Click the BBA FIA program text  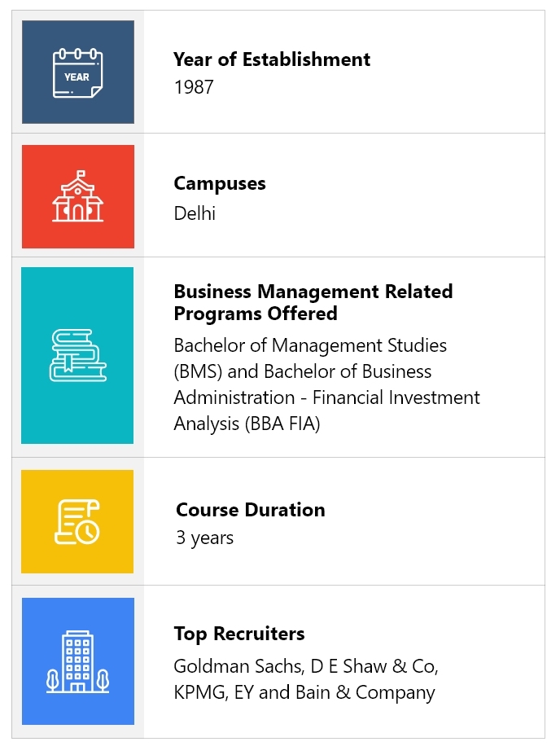282,424
